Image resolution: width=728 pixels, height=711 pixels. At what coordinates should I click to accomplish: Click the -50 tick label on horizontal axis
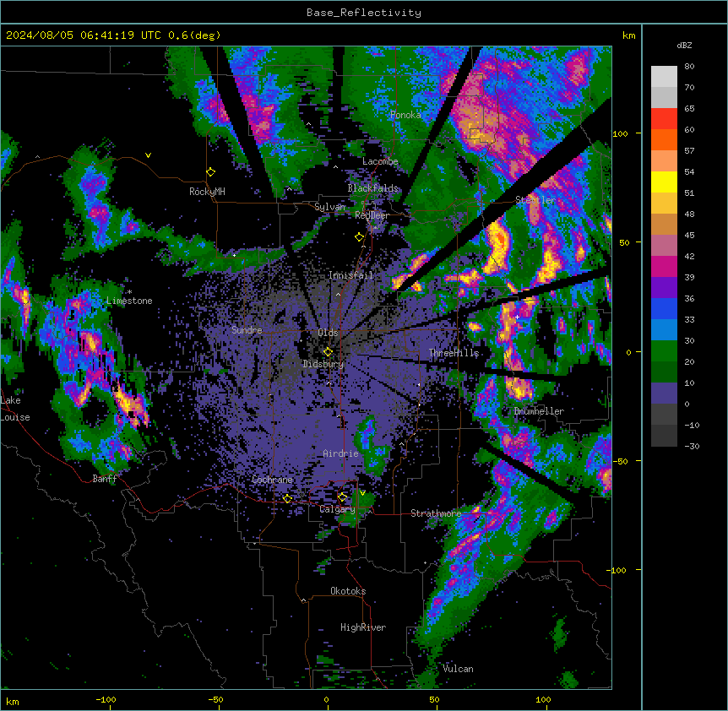pyautogui.click(x=215, y=700)
